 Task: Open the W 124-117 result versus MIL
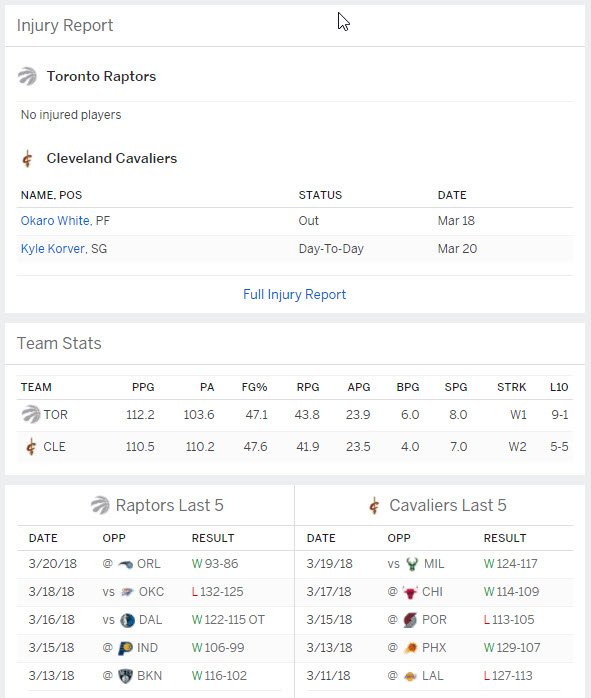pos(510,564)
